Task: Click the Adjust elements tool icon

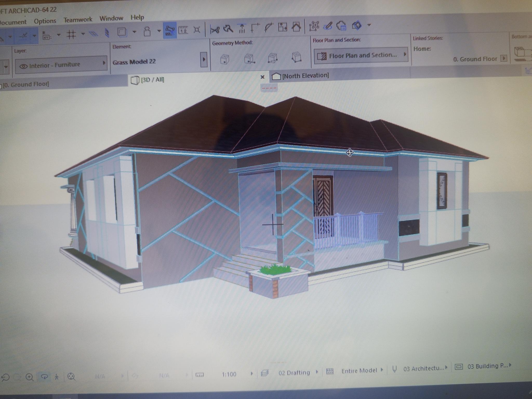Action: 242,28
